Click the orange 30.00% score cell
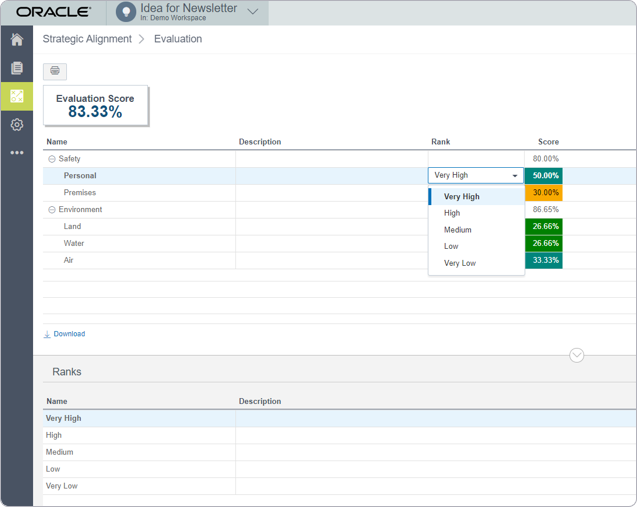This screenshot has height=507, width=637. coord(544,193)
